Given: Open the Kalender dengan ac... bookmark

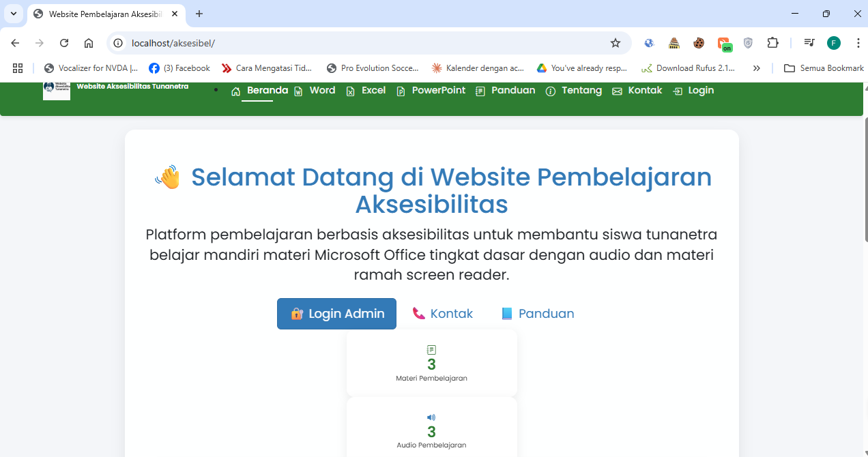Looking at the screenshot, I should click(x=478, y=68).
